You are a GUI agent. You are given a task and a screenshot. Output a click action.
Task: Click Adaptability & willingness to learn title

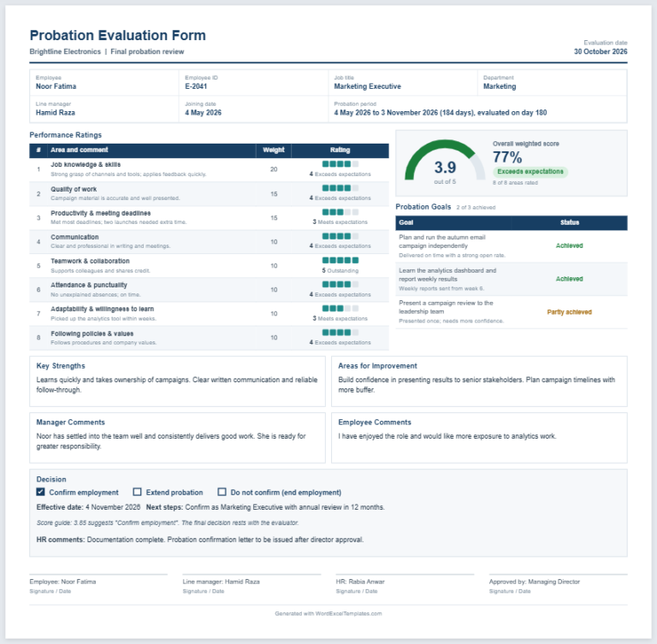tap(103, 309)
